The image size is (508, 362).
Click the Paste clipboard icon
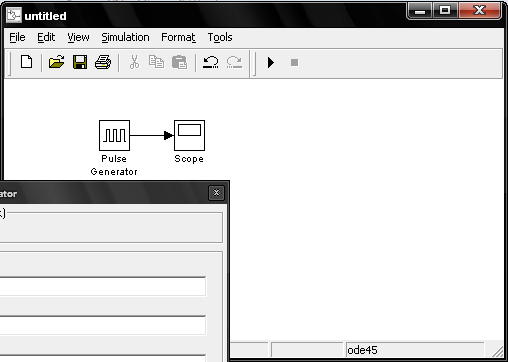pyautogui.click(x=179, y=62)
